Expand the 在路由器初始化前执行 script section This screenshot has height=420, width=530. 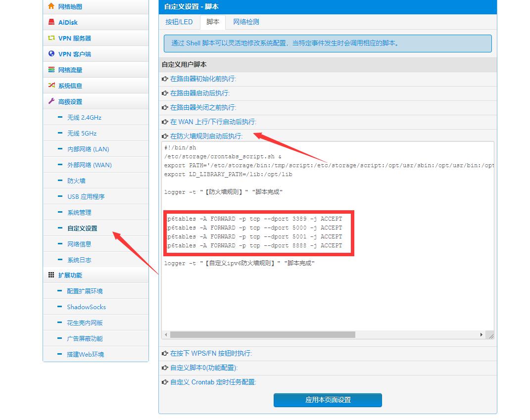(203, 79)
